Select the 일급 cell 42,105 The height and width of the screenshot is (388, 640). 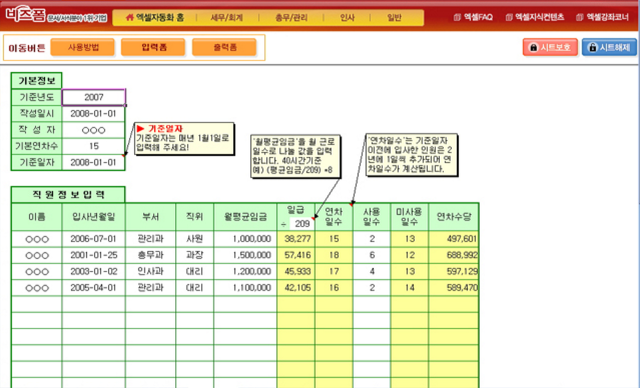tap(296, 288)
